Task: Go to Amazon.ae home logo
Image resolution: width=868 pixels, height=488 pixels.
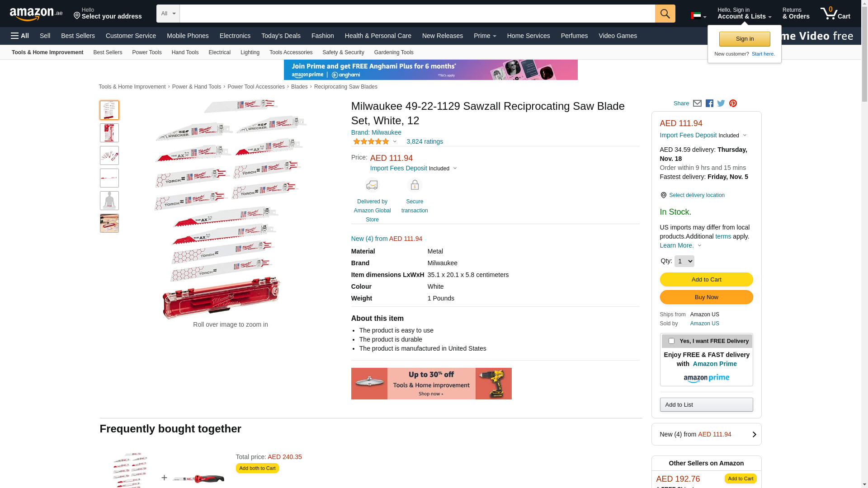Action: pyautogui.click(x=36, y=14)
